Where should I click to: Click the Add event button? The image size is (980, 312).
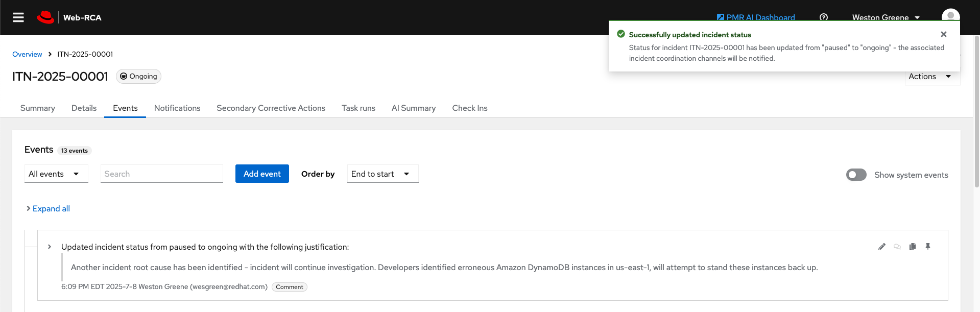262,174
